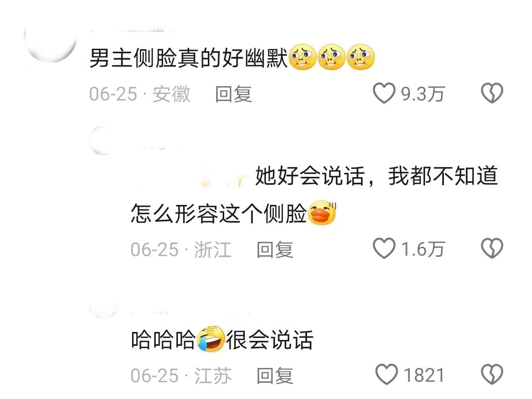Open the third commenter's small avatar

click(x=103, y=308)
